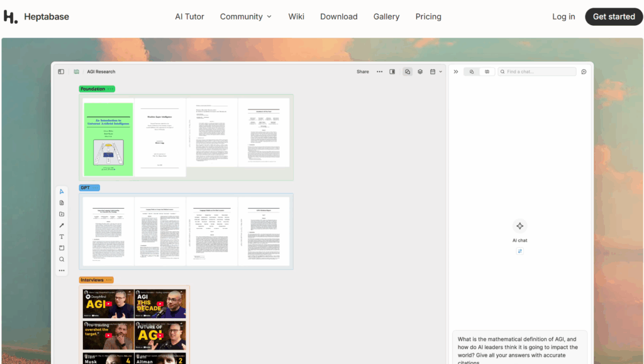Open the Pricing page
The image size is (644, 364).
(x=428, y=17)
